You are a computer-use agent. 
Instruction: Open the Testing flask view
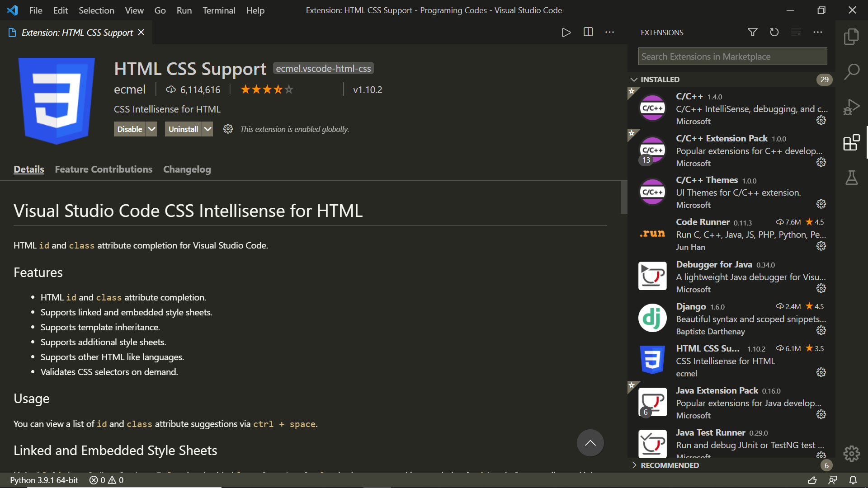tap(851, 178)
